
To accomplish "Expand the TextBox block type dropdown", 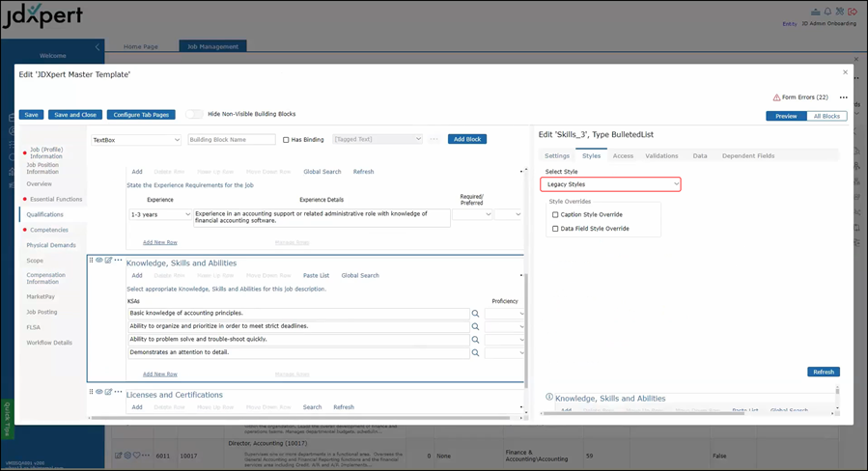I will 135,140.
